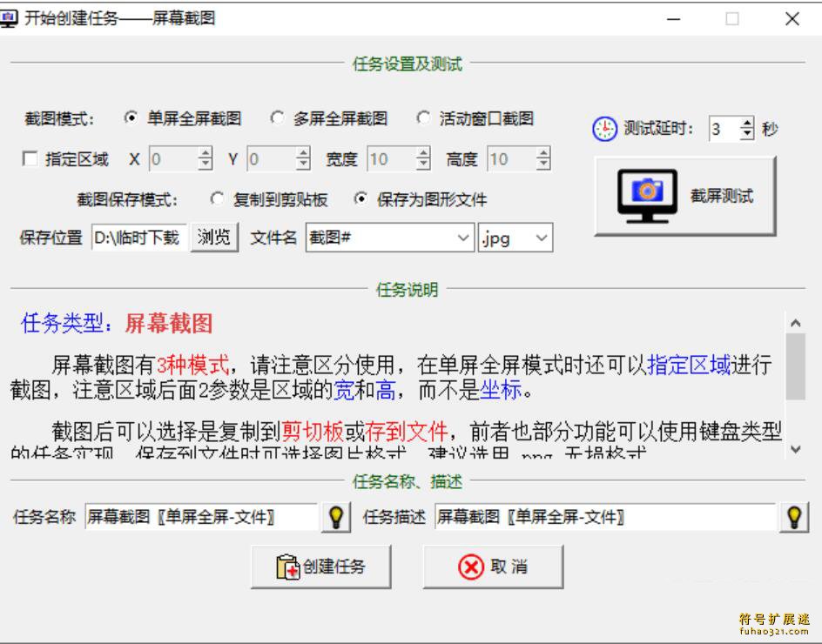Image resolution: width=822 pixels, height=644 pixels.
Task: Click the clipboard icon on 创建任务 button
Action: click(x=288, y=567)
